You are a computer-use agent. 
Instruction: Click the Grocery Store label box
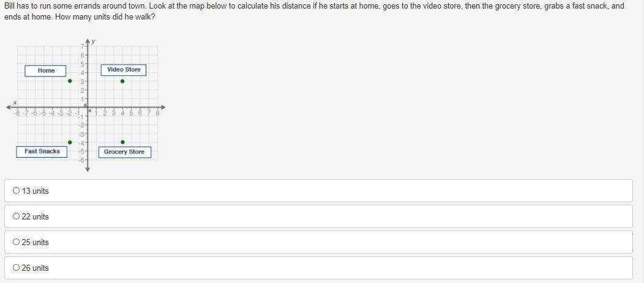point(124,152)
